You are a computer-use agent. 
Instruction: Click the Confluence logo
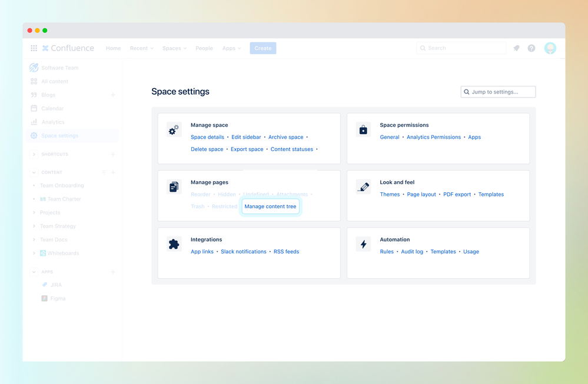68,48
